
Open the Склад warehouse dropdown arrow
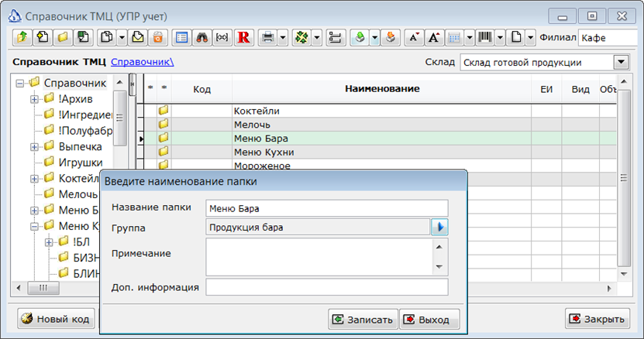click(x=621, y=63)
